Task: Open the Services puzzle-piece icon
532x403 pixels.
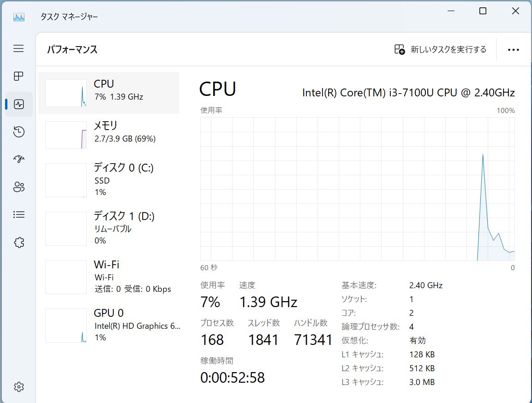Action: pyautogui.click(x=18, y=243)
